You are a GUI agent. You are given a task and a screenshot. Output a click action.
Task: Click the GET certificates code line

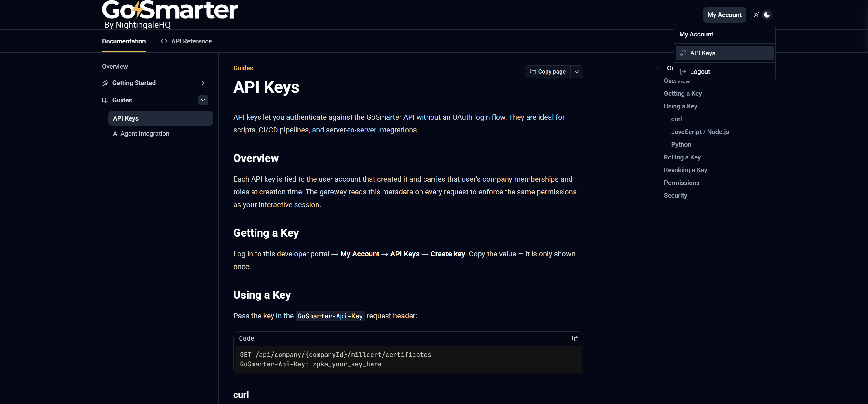(335, 355)
